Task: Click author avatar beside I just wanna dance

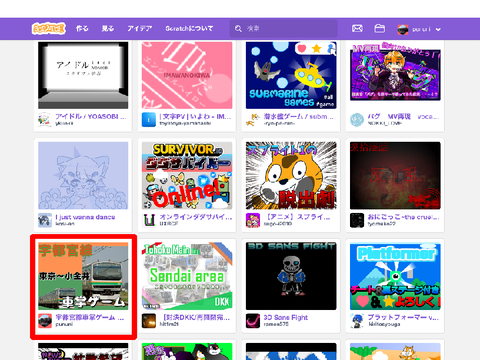Action: coord(45,220)
